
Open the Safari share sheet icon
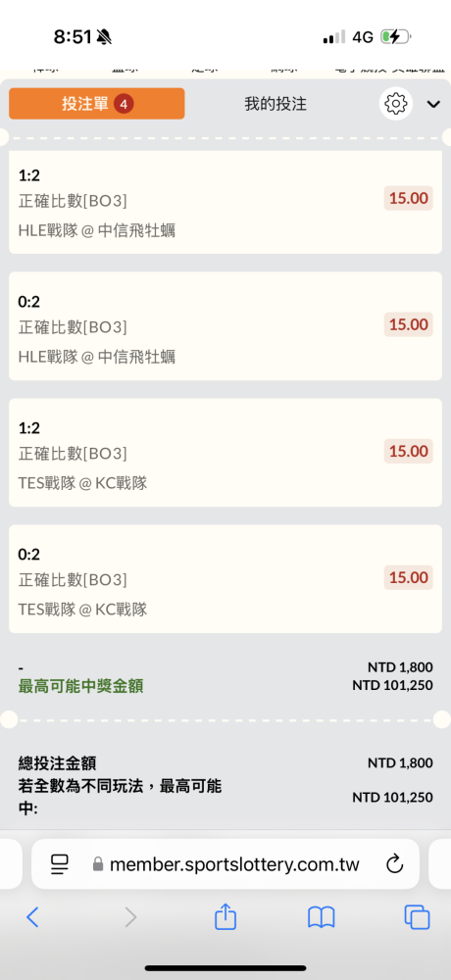pyautogui.click(x=225, y=916)
